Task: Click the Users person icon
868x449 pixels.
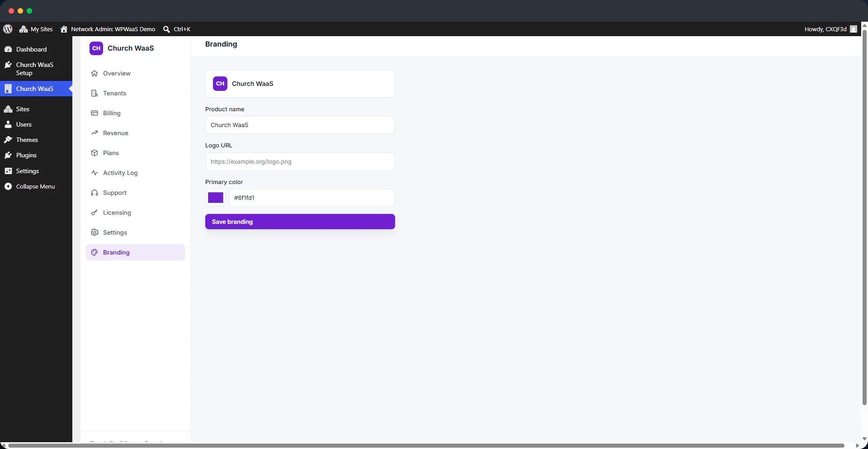Action: [8, 124]
